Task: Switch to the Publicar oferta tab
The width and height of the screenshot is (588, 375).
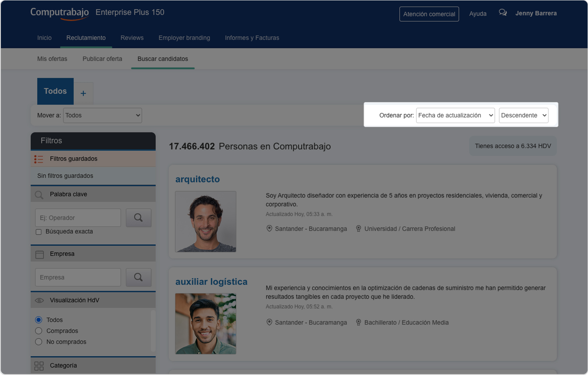Action: click(x=102, y=59)
